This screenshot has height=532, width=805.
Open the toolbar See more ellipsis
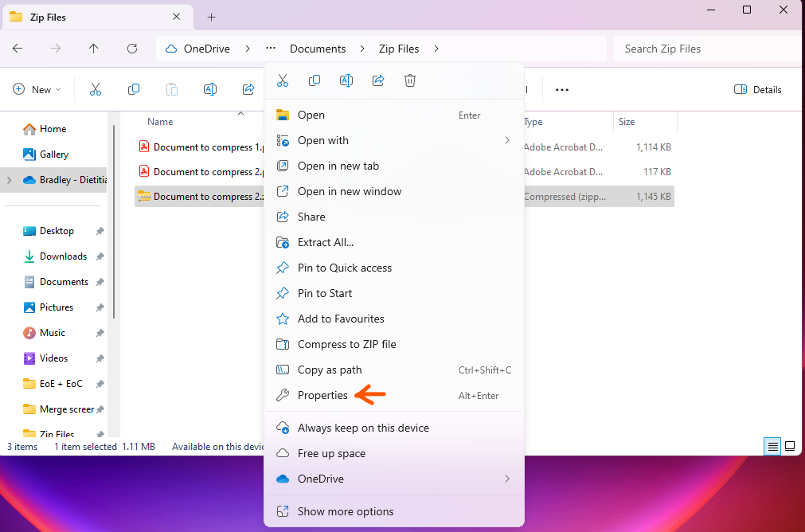point(562,90)
